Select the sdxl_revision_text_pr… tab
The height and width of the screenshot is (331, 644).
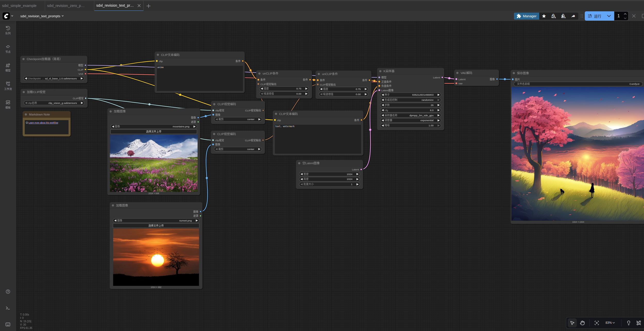point(115,6)
